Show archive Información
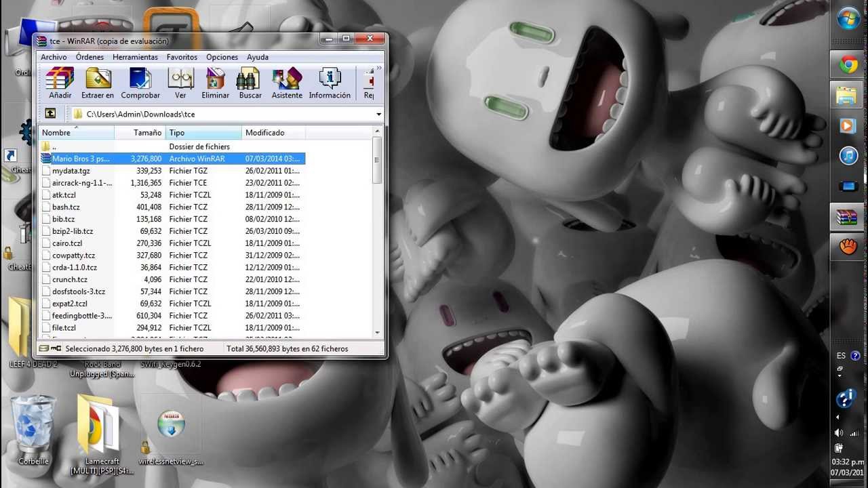Screen dimensions: 868x488 tap(330, 83)
